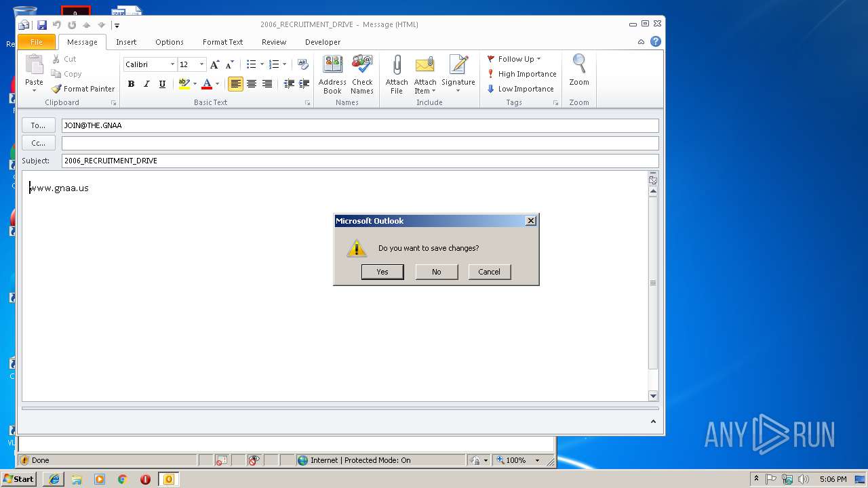Open the font size dropdown

click(x=201, y=64)
